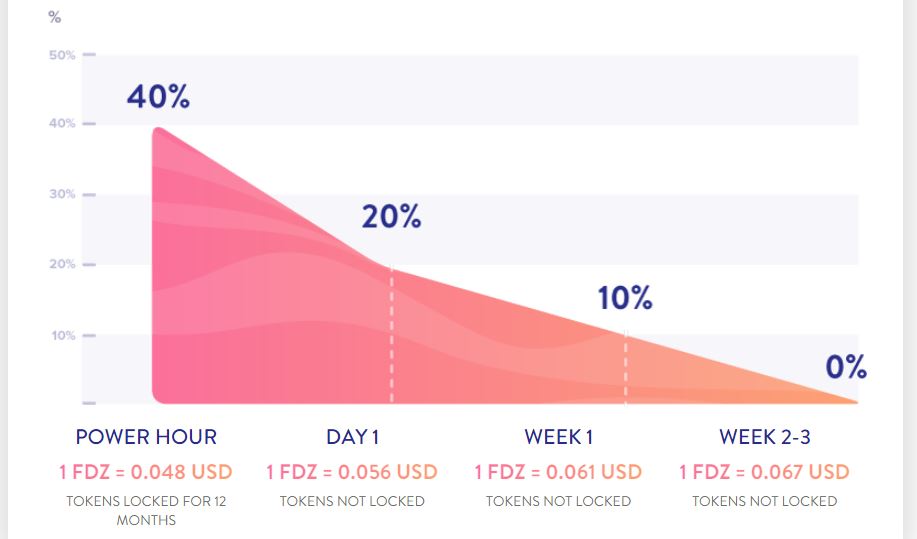Click the 1 FDZ = 0.061 USD price
The width and height of the screenshot is (917, 539).
pos(558,472)
